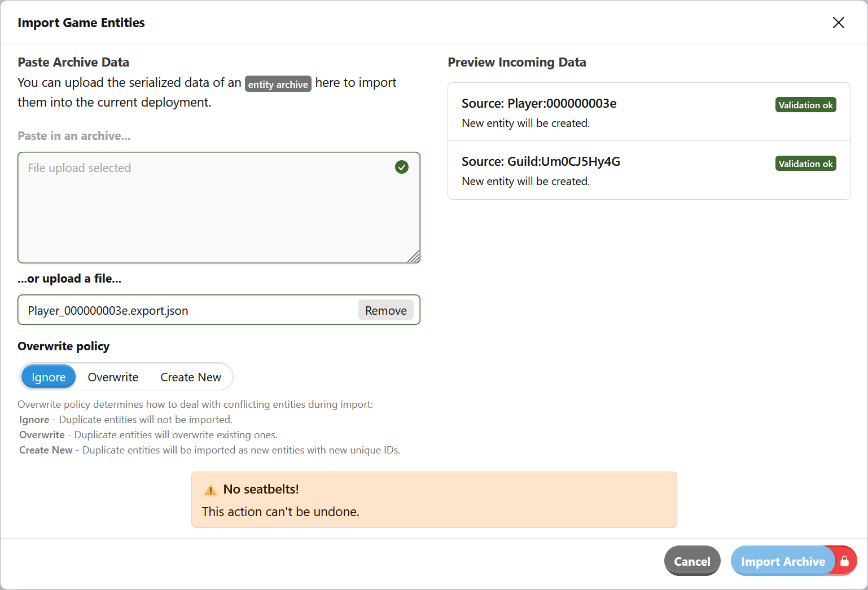Image resolution: width=868 pixels, height=590 pixels.
Task: Click the No seatbelts warning banner
Action: tap(434, 500)
